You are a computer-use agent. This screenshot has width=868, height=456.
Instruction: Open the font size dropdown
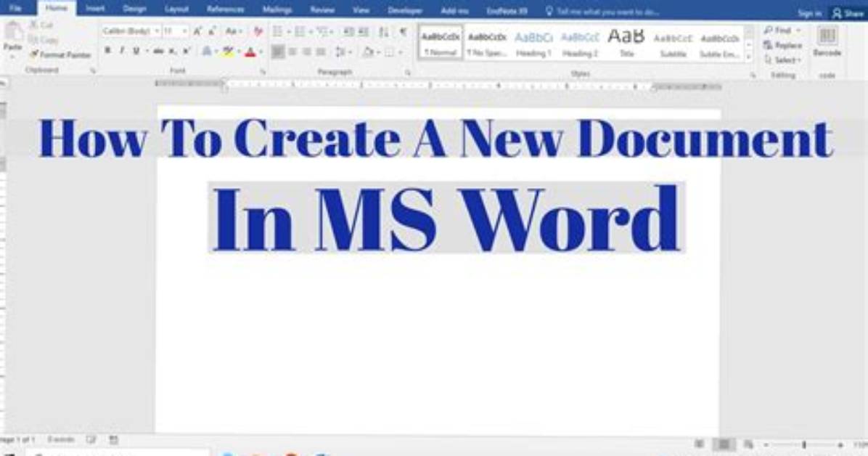(185, 31)
